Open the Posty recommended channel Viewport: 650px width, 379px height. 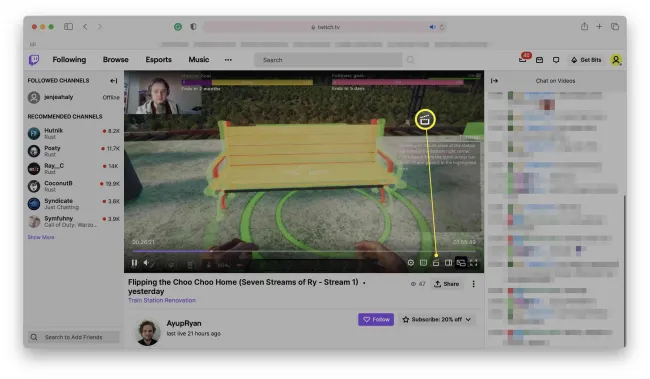[x=73, y=151]
